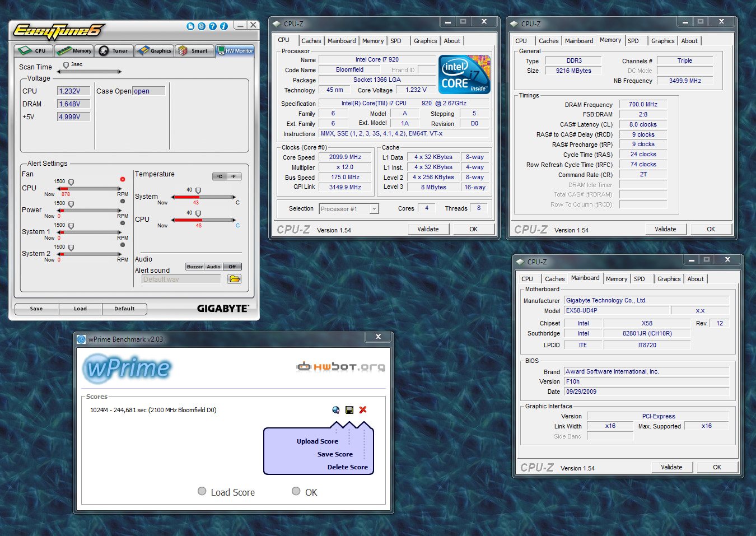
Task: Click the CPU temperature threshold slider handle
Action: [x=198, y=214]
